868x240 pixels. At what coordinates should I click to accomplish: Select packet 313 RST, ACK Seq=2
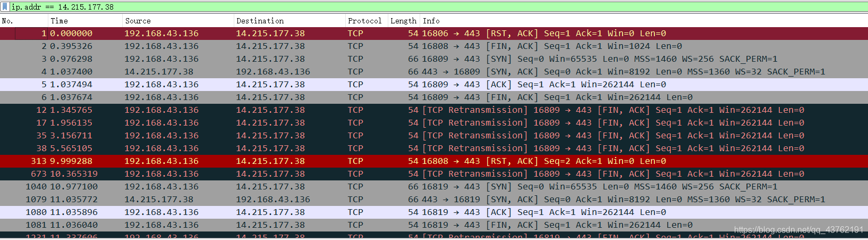click(434, 161)
